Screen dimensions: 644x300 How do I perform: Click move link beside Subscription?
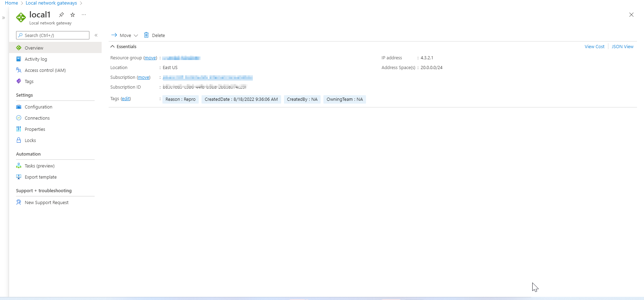144,77
